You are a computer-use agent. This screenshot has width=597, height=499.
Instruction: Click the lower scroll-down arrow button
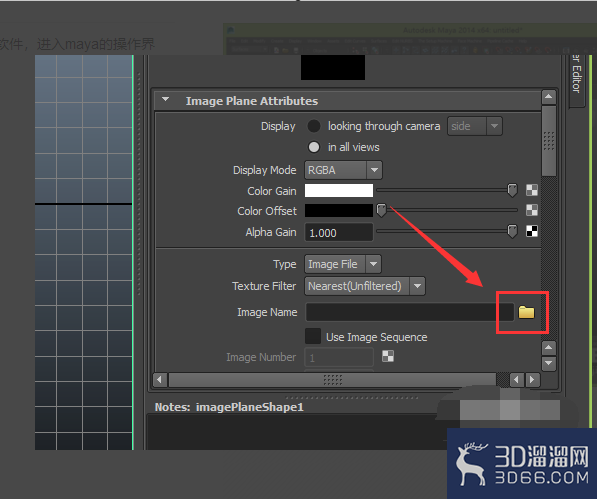point(549,363)
